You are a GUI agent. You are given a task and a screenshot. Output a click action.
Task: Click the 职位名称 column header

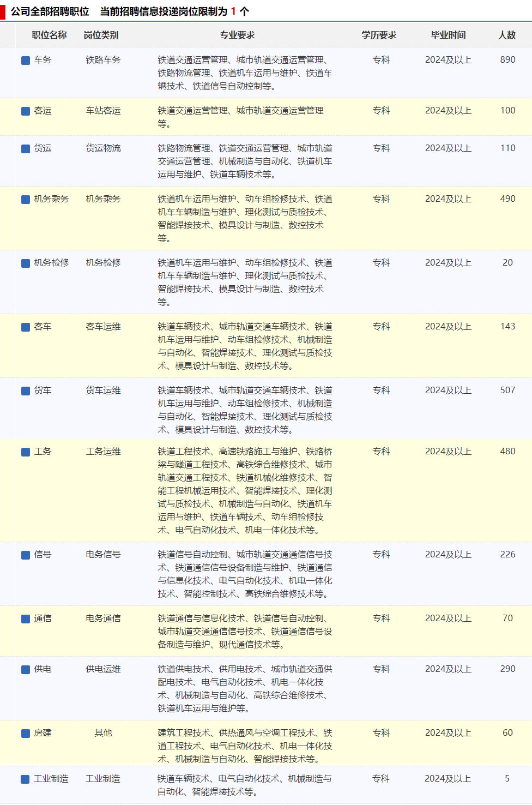coord(49,35)
